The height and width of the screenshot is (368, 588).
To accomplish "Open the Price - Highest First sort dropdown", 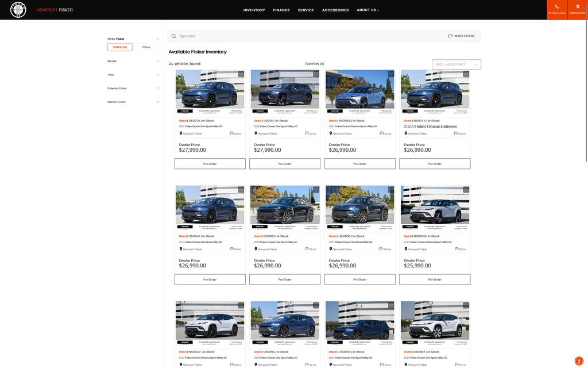I will 457,64.
